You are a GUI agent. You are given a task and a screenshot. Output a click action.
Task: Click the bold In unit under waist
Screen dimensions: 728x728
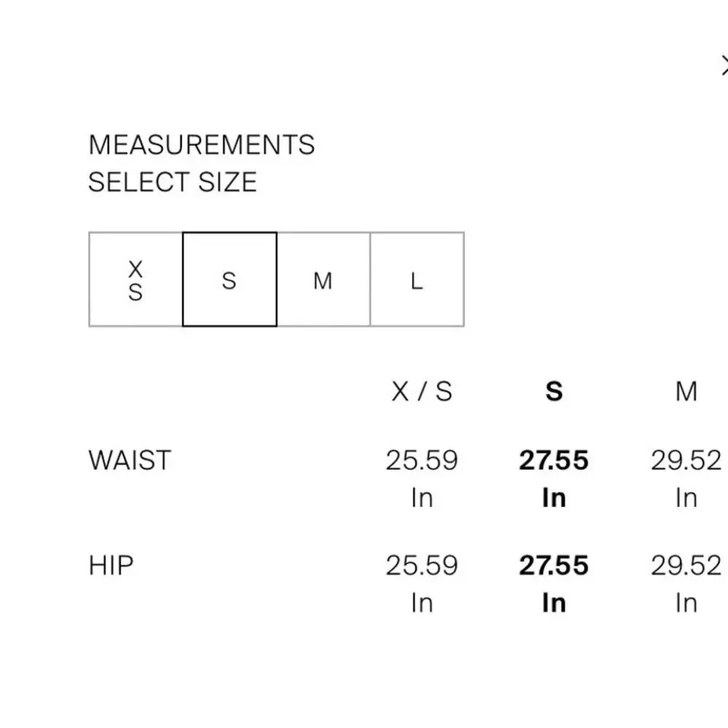[x=554, y=498]
